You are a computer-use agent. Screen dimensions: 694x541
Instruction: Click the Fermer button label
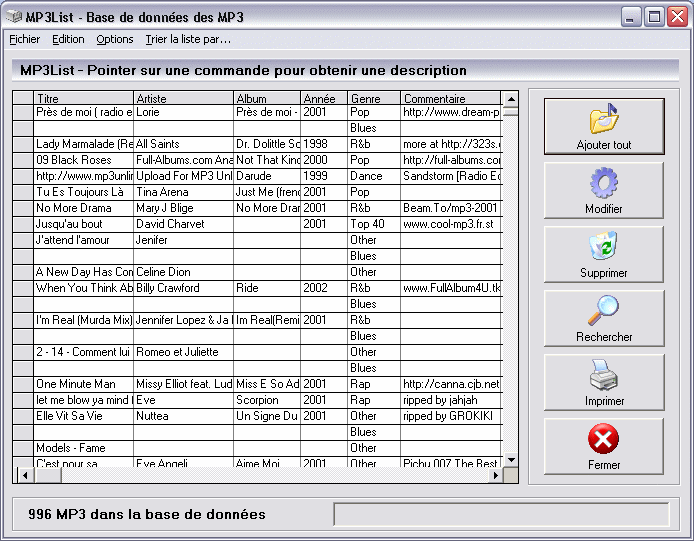[604, 465]
